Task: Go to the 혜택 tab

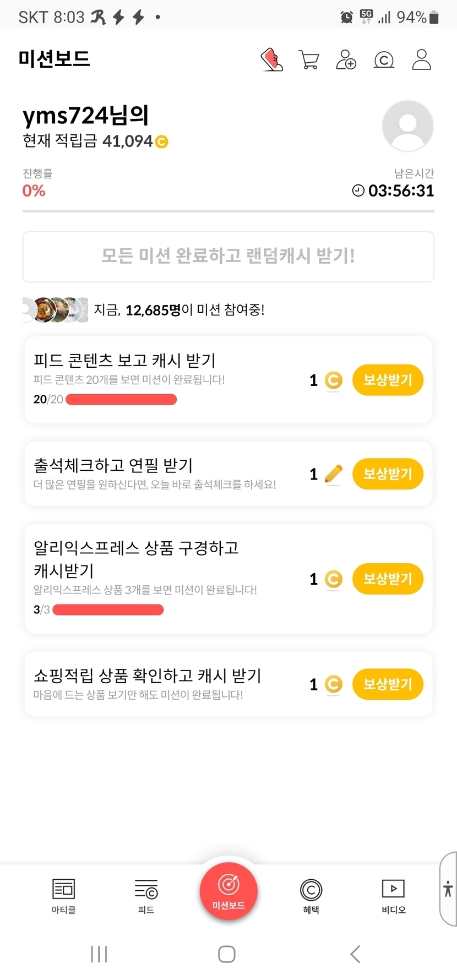Action: (x=311, y=895)
